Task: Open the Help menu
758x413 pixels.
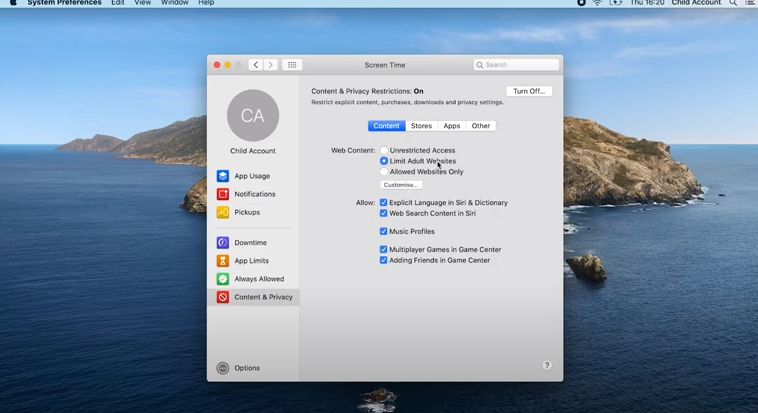Action: click(x=206, y=2)
